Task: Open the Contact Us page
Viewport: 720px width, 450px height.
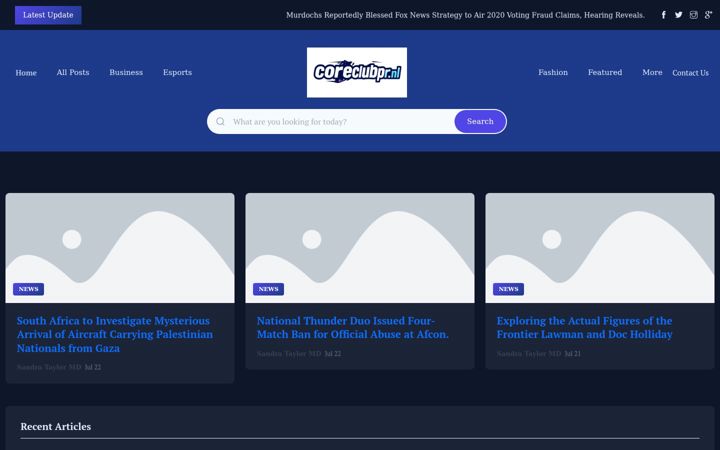Action: pos(691,73)
